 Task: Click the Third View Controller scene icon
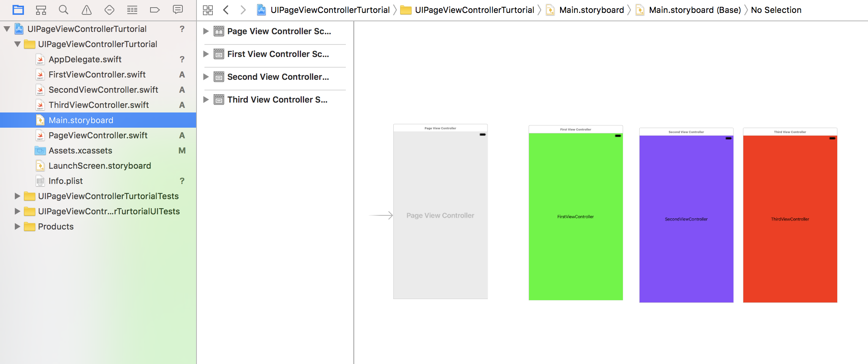point(219,100)
